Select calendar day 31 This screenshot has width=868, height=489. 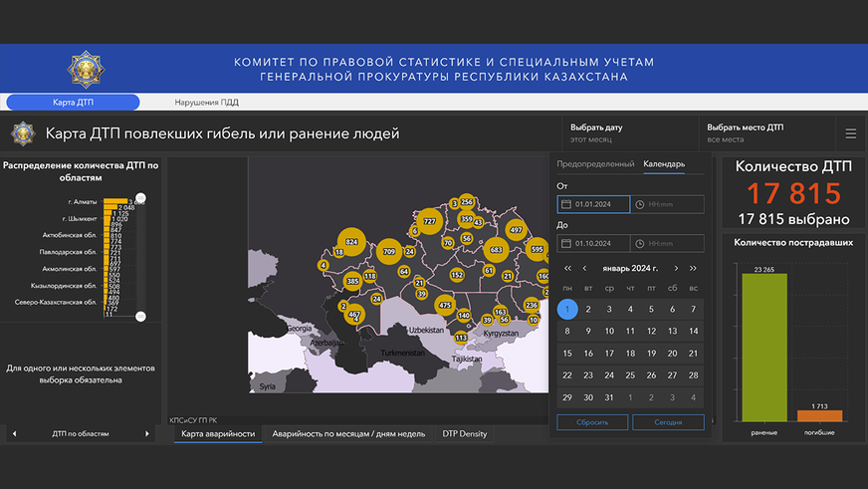(x=609, y=397)
